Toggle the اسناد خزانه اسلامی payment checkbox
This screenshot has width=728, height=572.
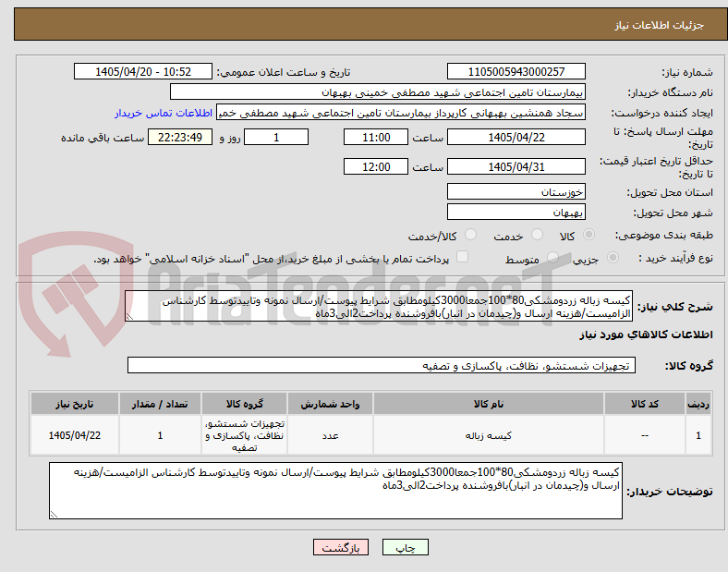pyautogui.click(x=463, y=257)
